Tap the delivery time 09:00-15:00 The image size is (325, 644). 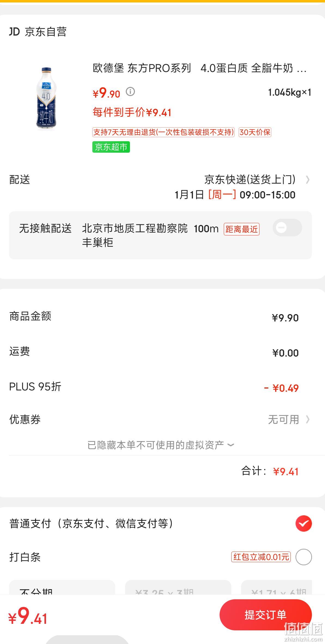coord(268,195)
